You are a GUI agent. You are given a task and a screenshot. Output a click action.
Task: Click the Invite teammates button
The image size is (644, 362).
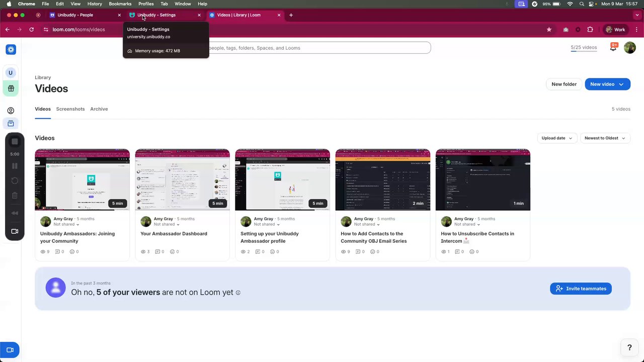(581, 289)
